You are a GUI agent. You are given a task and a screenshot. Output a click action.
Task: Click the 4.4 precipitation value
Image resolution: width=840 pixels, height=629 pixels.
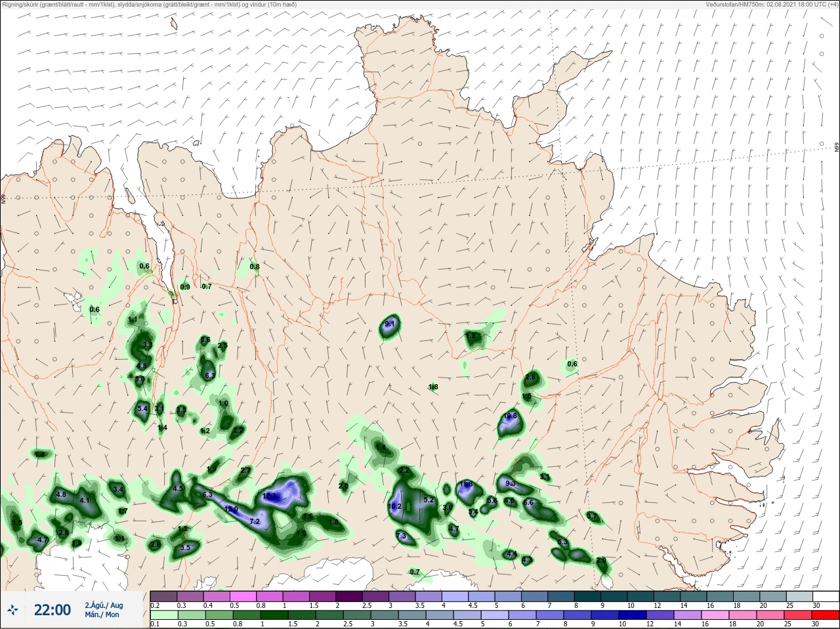(511, 554)
